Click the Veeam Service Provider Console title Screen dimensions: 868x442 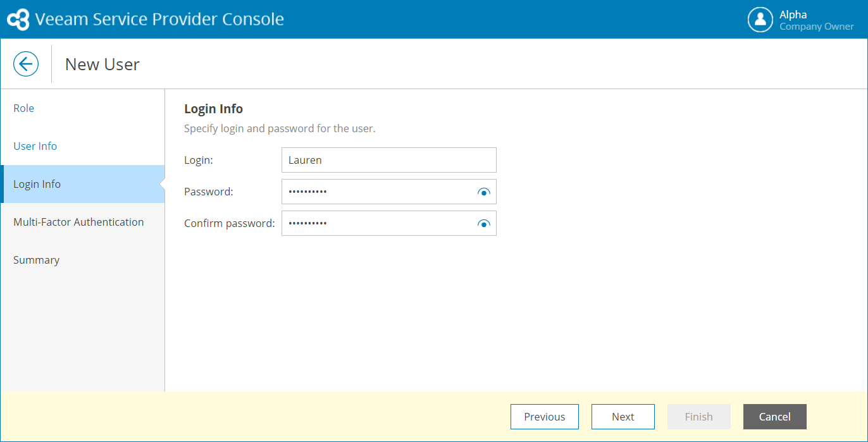[159, 20]
